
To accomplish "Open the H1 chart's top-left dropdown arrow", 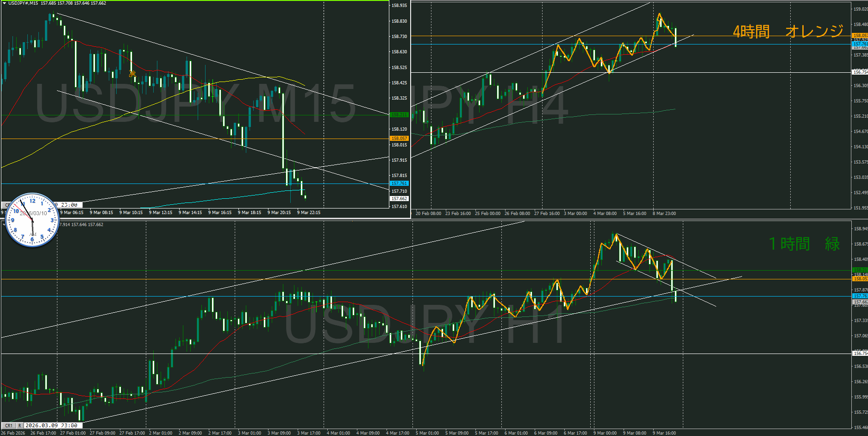I will pyautogui.click(x=4, y=224).
